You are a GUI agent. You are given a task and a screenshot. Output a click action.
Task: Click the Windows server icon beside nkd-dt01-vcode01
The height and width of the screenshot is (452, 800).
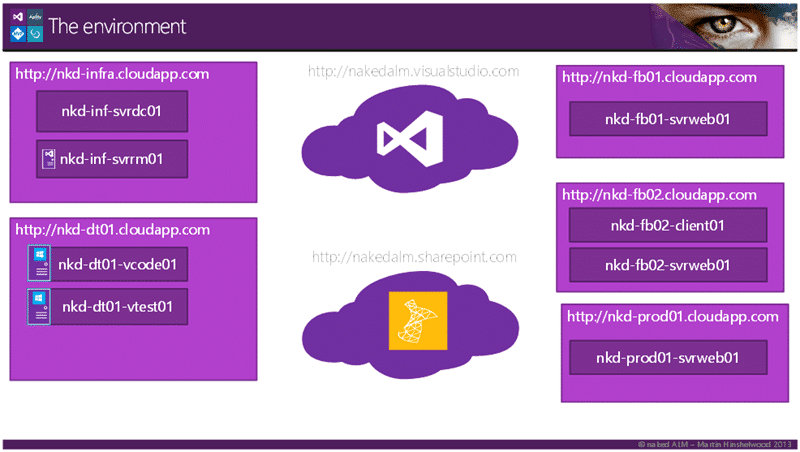(39, 263)
